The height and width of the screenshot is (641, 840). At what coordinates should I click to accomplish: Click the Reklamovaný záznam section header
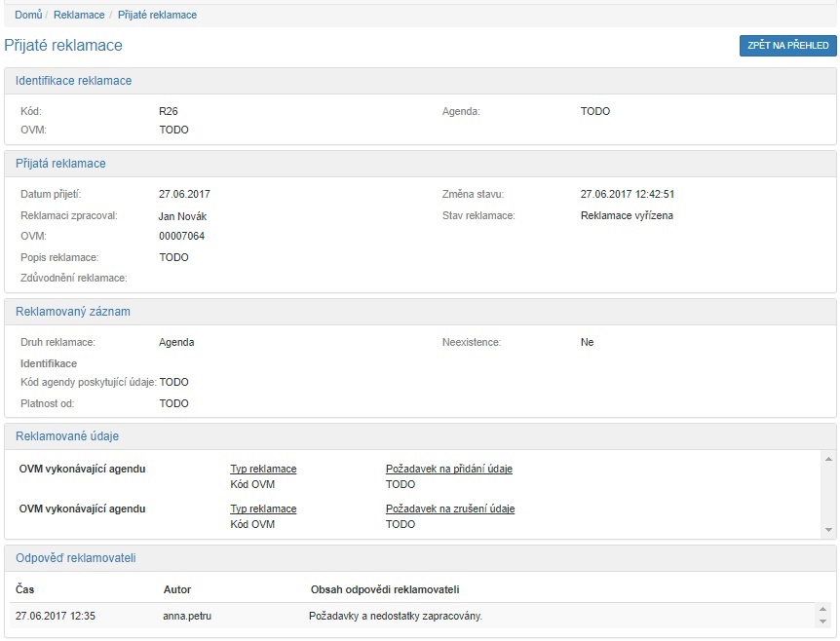(73, 312)
